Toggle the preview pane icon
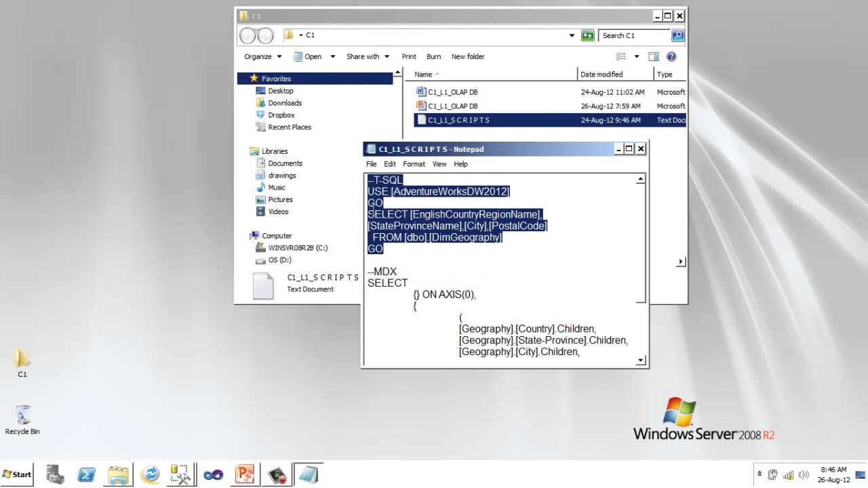Viewport: 868px width, 488px height. click(x=654, y=57)
